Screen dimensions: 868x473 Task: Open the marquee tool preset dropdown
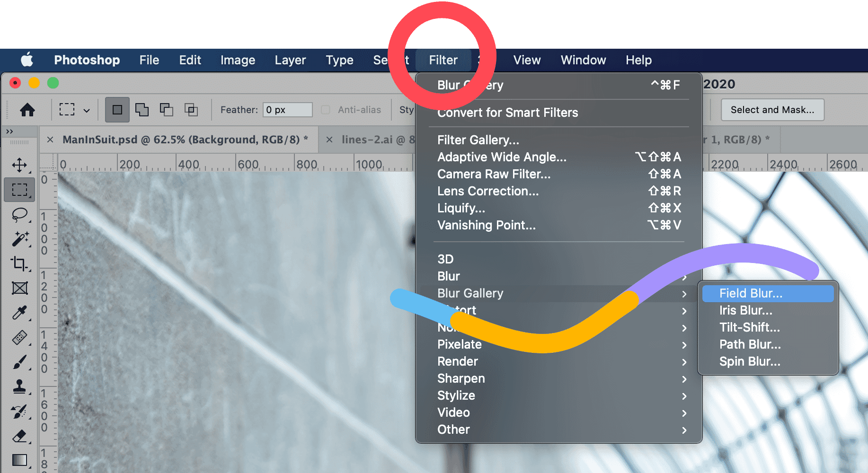pos(87,110)
